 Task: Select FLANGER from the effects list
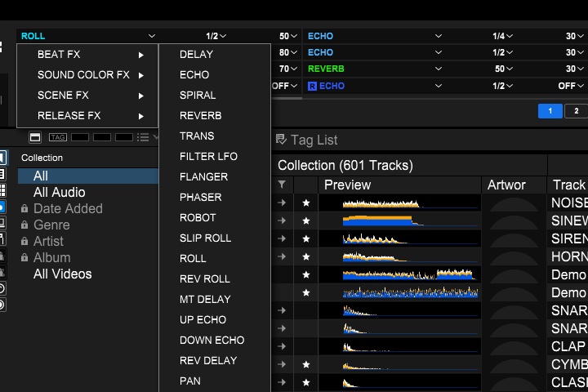coord(204,176)
